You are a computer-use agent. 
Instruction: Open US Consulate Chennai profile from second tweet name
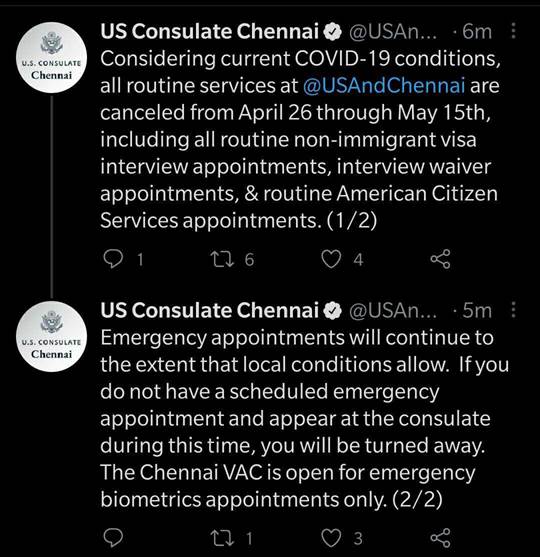click(x=209, y=310)
